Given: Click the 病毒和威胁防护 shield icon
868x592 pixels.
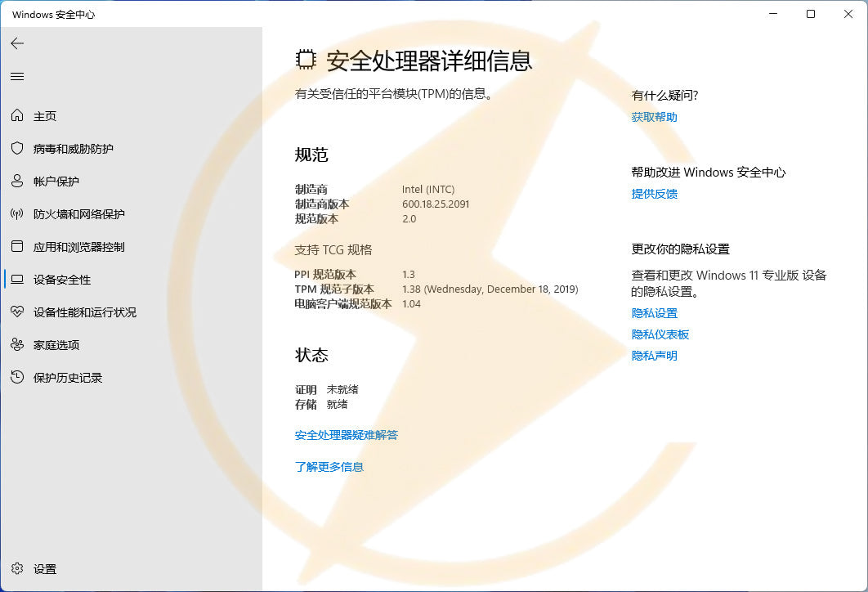Looking at the screenshot, I should coord(17,149).
